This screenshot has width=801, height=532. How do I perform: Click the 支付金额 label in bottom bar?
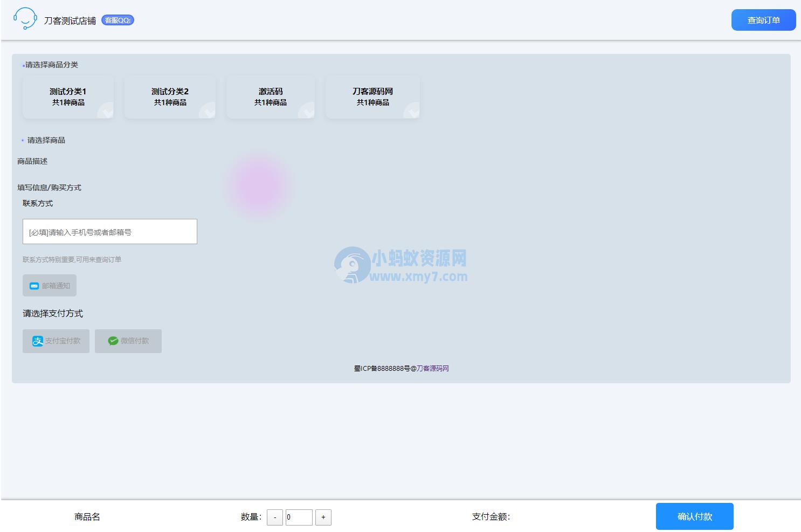(x=491, y=517)
